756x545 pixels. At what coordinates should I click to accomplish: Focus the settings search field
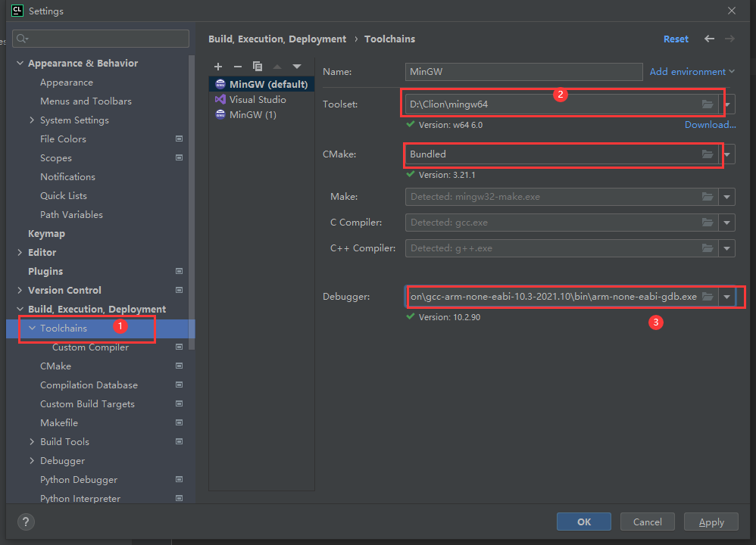pos(101,39)
